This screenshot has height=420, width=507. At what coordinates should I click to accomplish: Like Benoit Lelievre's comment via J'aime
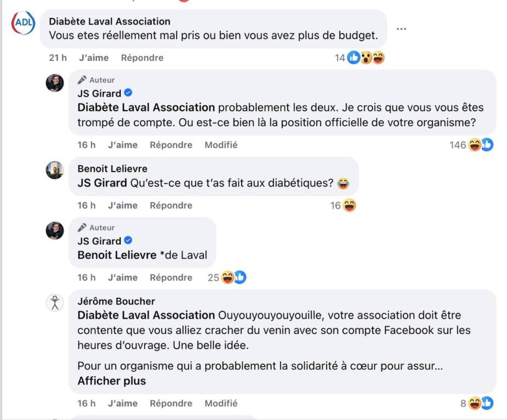[123, 205]
